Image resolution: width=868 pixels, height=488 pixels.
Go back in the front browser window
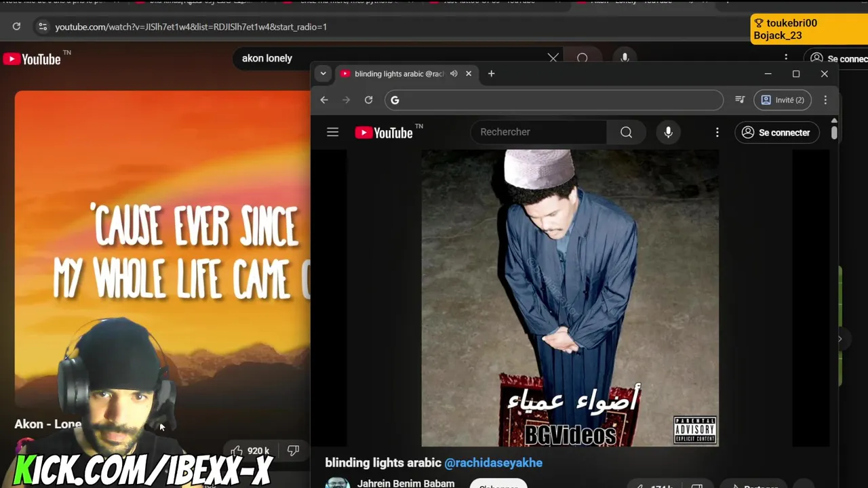coord(324,100)
